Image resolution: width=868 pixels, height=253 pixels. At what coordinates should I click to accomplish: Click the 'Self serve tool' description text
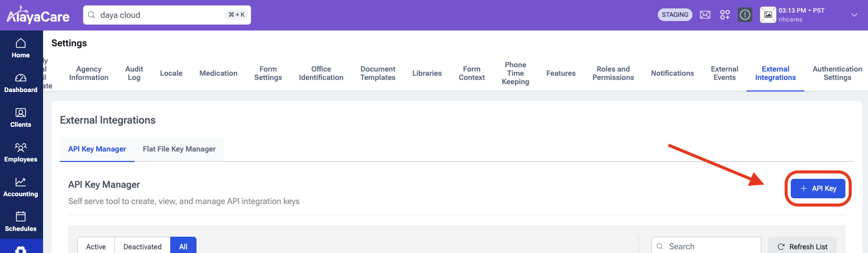[184, 201]
